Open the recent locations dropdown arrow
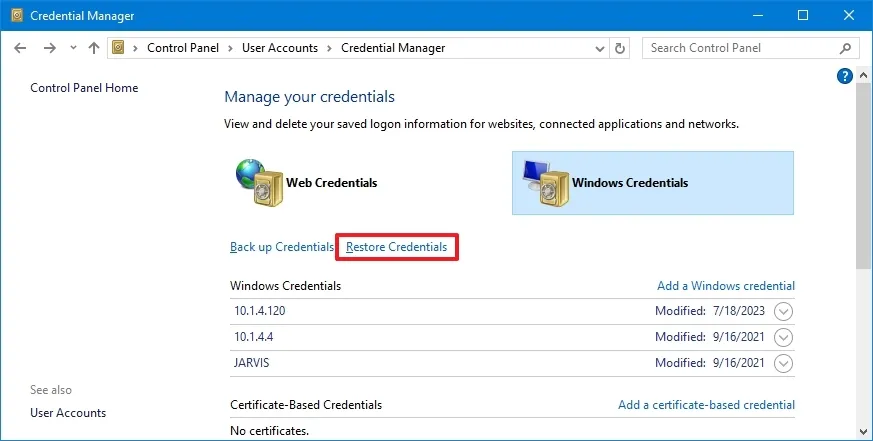 click(x=73, y=48)
